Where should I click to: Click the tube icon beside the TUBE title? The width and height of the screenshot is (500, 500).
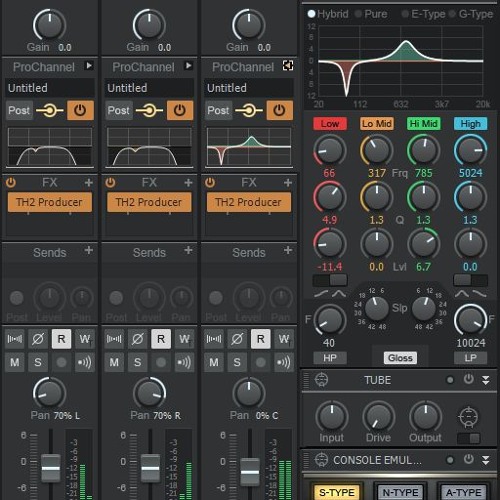coord(321,380)
